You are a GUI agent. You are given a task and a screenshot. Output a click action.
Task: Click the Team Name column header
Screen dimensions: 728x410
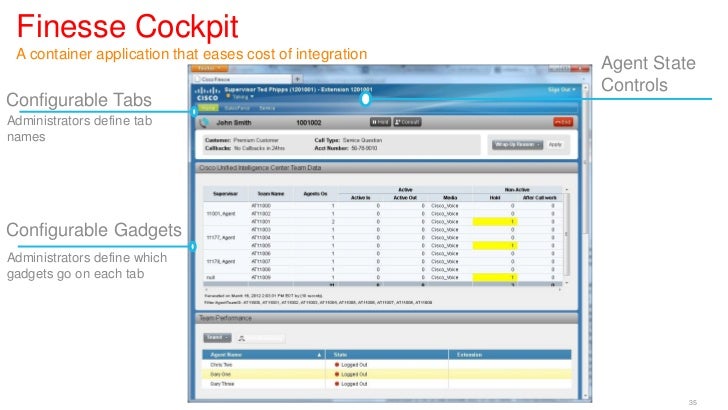[x=271, y=194]
